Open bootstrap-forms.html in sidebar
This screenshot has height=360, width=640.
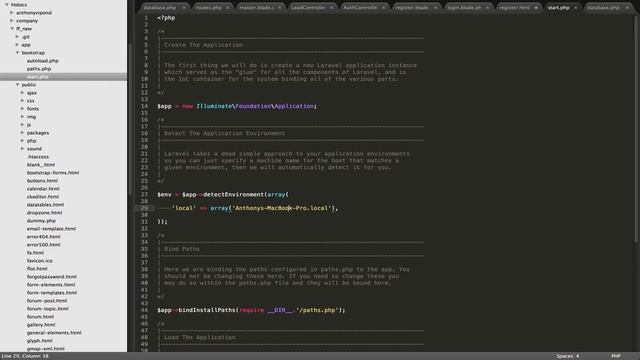coord(53,173)
